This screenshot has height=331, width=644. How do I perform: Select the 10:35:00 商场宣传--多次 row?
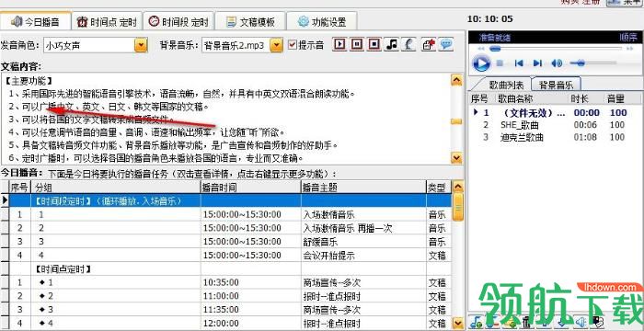(230, 282)
